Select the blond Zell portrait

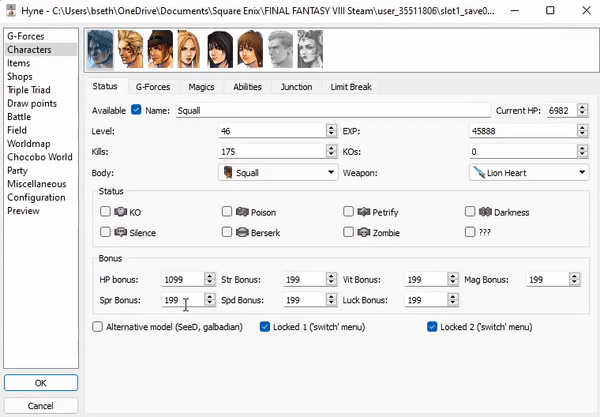pos(130,49)
